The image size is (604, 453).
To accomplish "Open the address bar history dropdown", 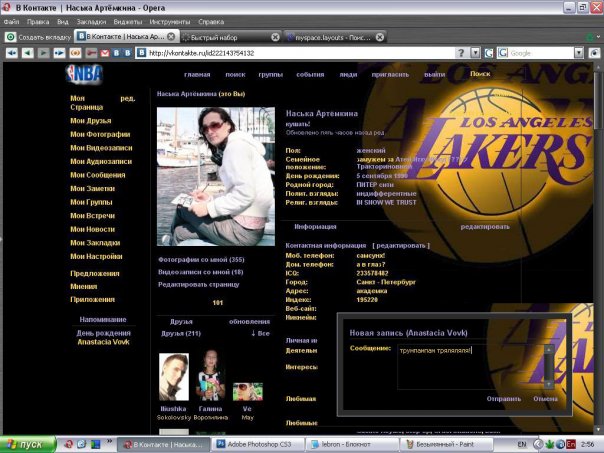I will 476,53.
